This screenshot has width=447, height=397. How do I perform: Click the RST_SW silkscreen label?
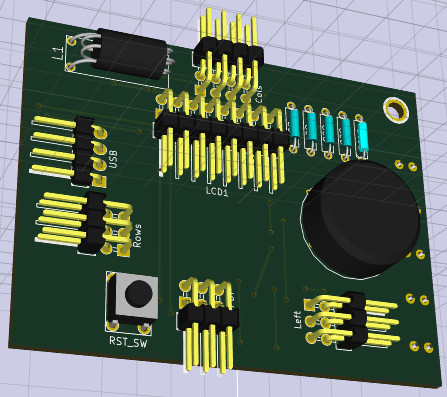click(x=128, y=343)
